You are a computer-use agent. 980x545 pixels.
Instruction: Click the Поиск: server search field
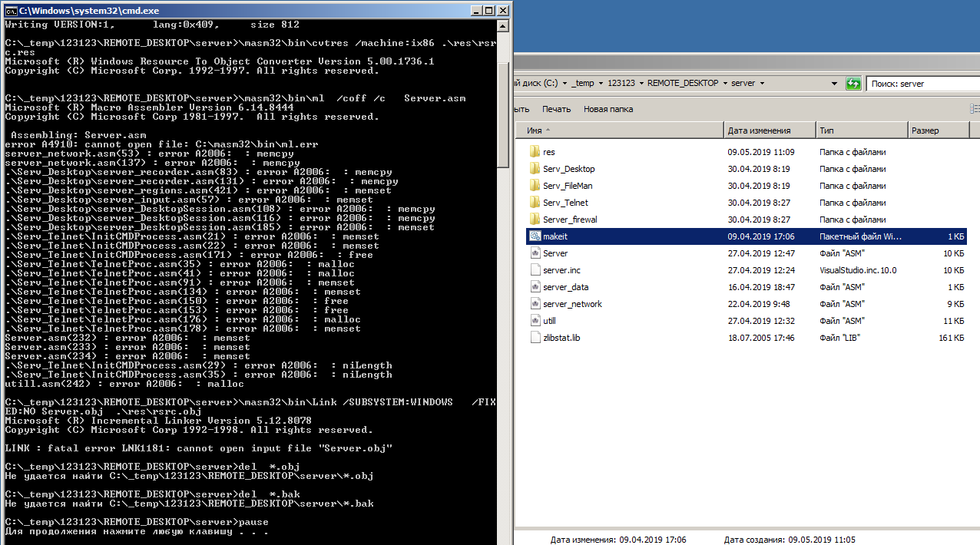(x=922, y=84)
